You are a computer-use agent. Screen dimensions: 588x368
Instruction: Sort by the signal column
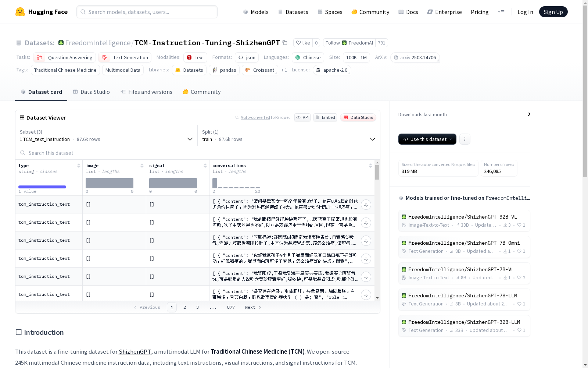[205, 166]
